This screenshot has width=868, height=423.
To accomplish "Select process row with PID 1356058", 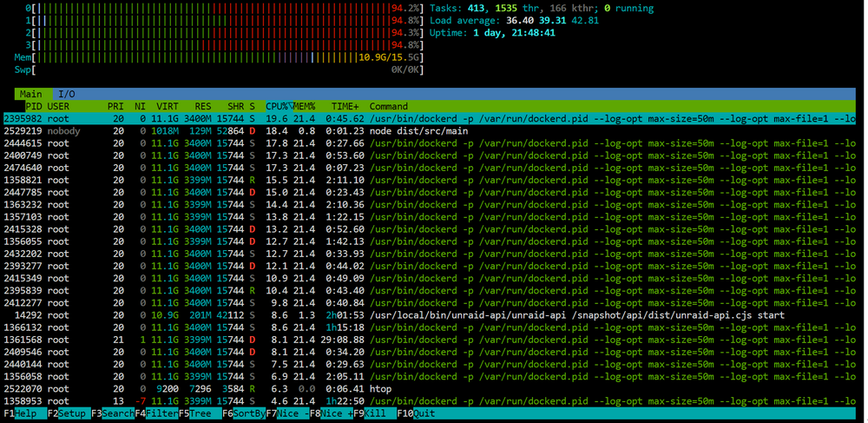I will tap(431, 376).
